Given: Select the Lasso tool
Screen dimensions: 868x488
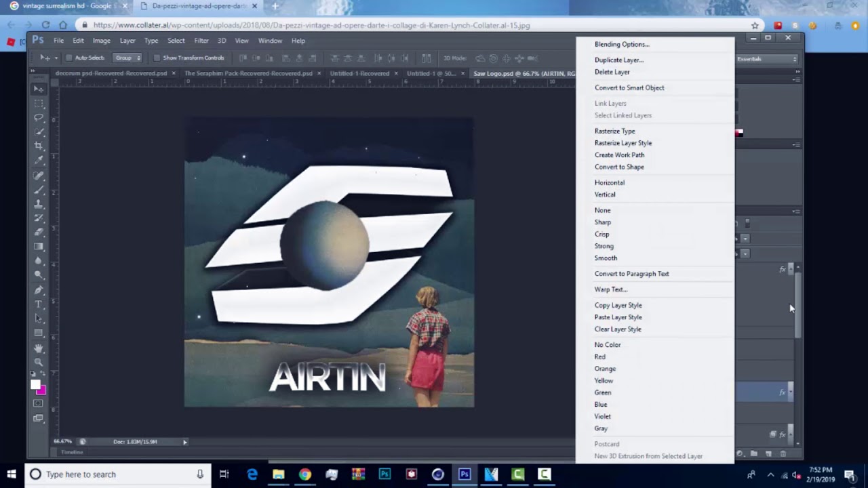Looking at the screenshot, I should coord(39,117).
